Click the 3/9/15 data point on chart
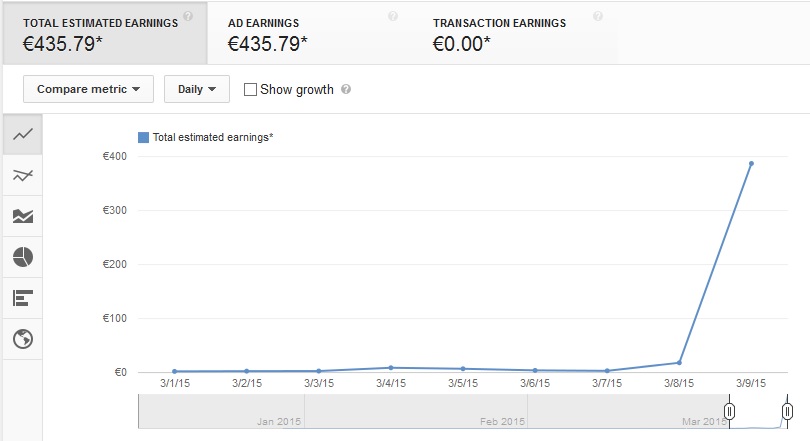The width and height of the screenshot is (810, 441). pos(751,164)
